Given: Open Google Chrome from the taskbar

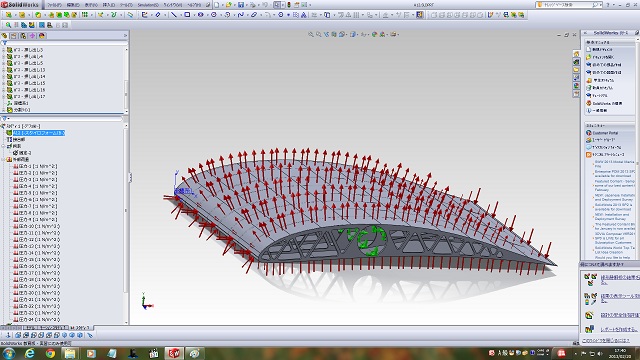Looking at the screenshot, I should [x=50, y=353].
